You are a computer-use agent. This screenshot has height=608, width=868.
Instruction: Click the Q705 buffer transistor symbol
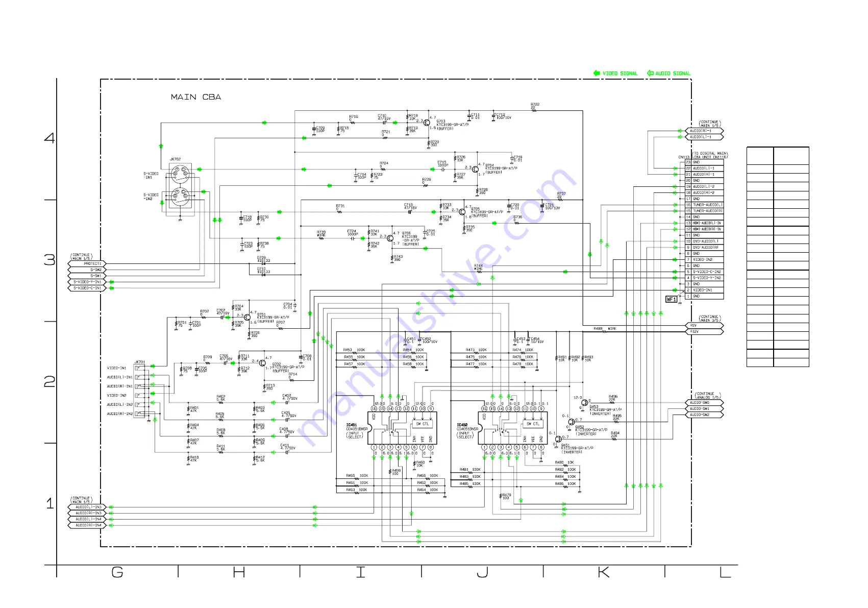[x=462, y=212]
